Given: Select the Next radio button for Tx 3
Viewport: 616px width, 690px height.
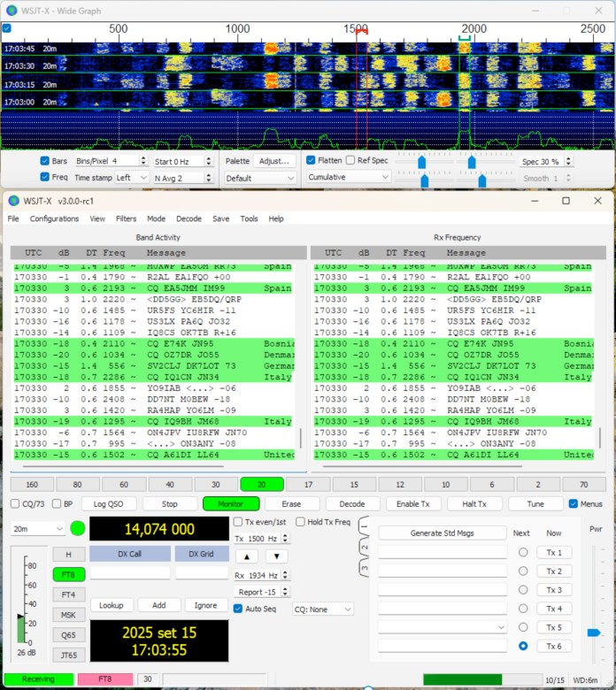Looking at the screenshot, I should [523, 590].
